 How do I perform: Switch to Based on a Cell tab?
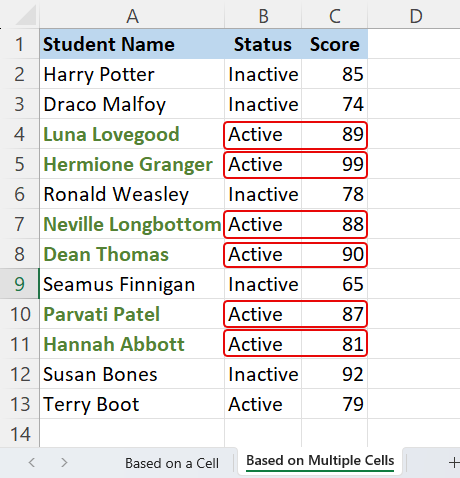172,463
